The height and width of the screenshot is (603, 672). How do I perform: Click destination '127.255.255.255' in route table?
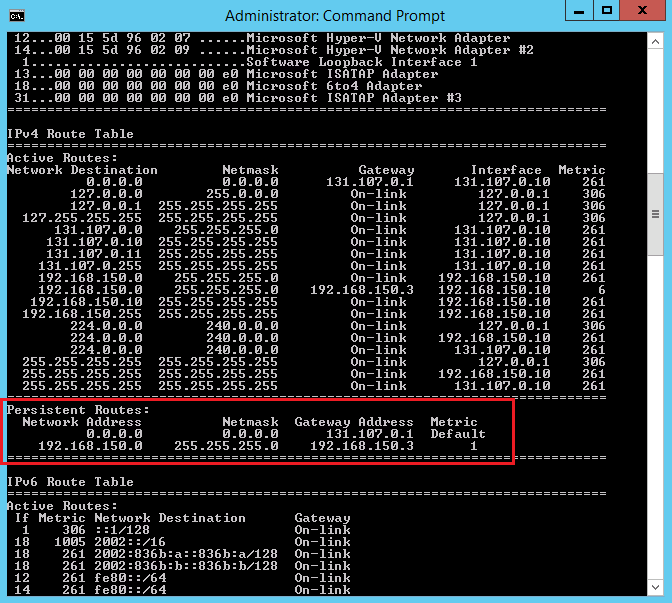click(82, 218)
